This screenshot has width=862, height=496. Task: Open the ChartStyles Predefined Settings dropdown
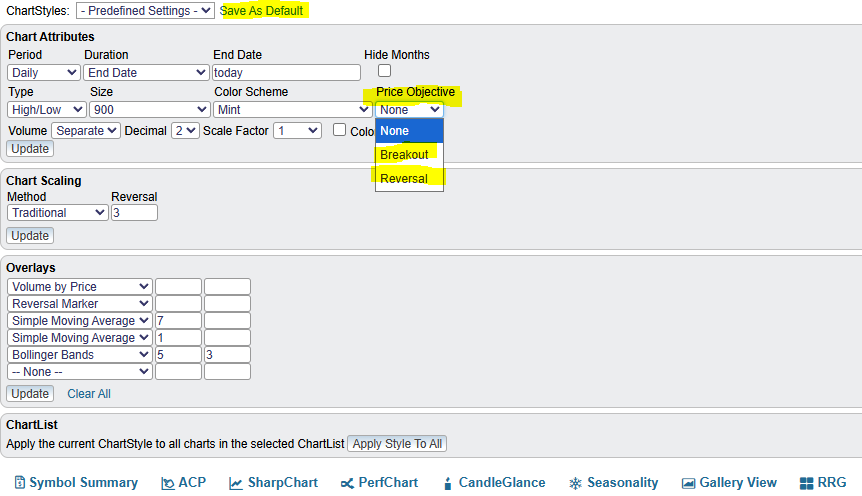pos(145,10)
